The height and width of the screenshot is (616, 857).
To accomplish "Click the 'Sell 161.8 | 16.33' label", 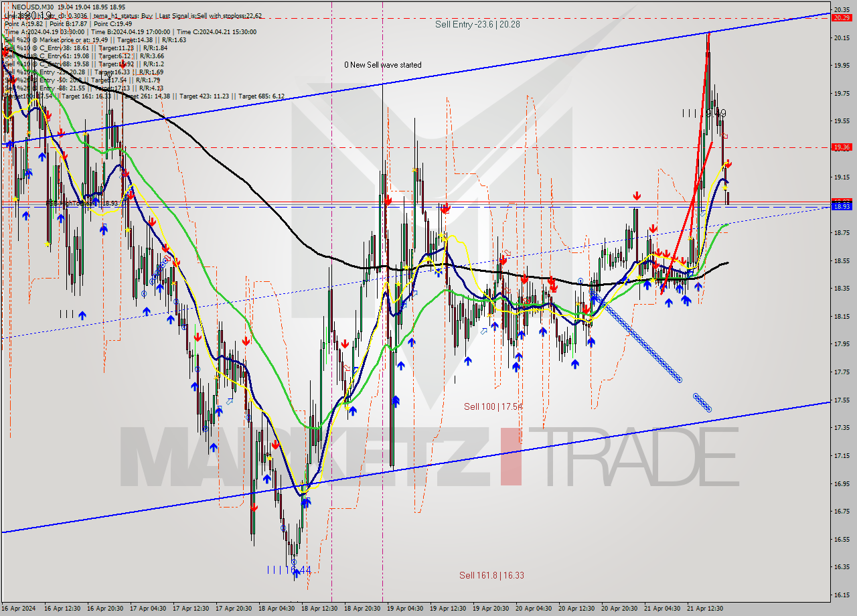I will point(491,575).
